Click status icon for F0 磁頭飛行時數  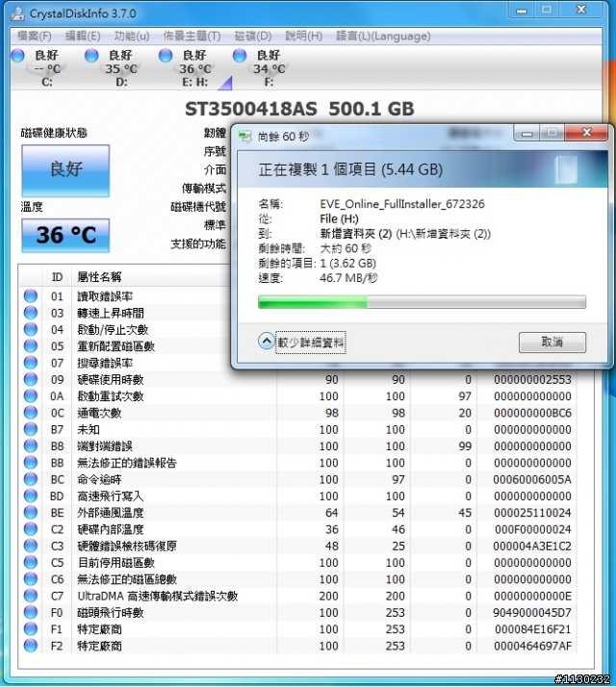30,613
